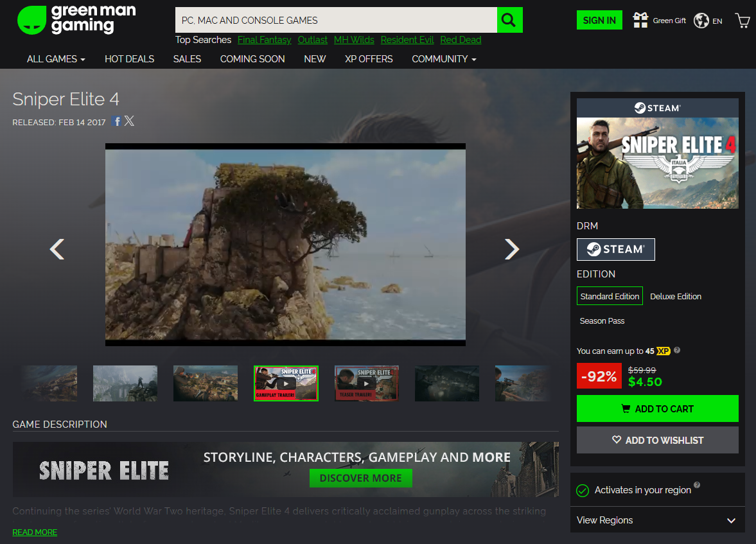This screenshot has height=544, width=756.
Task: Click the Sniper Elite 4 page title
Action: (x=66, y=99)
